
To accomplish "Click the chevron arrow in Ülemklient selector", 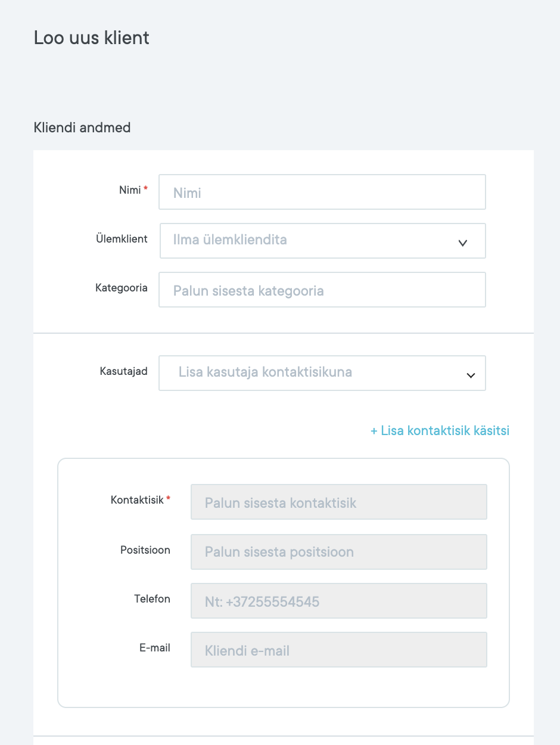I will (x=463, y=243).
